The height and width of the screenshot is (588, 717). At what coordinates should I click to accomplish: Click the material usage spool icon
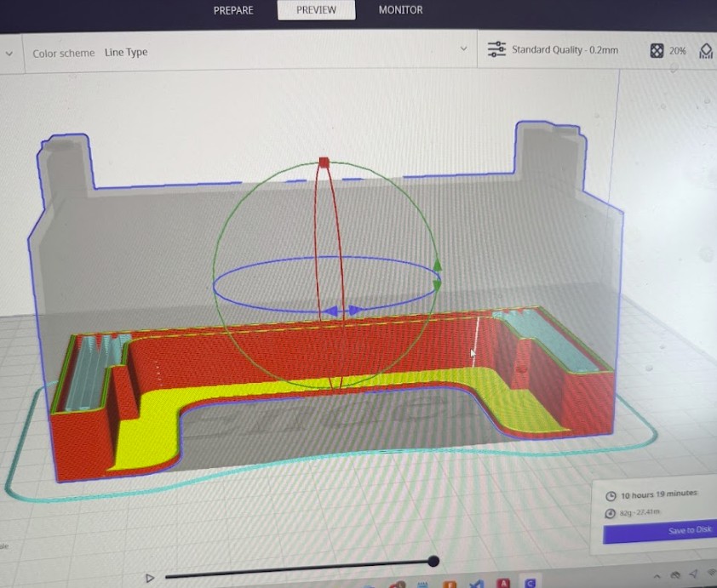[611, 513]
